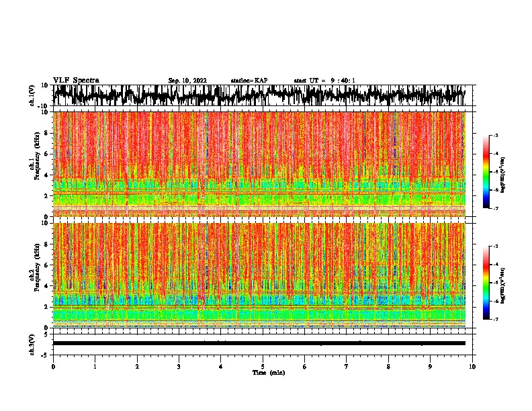Click the ch.3 black signal trace

click(x=259, y=343)
